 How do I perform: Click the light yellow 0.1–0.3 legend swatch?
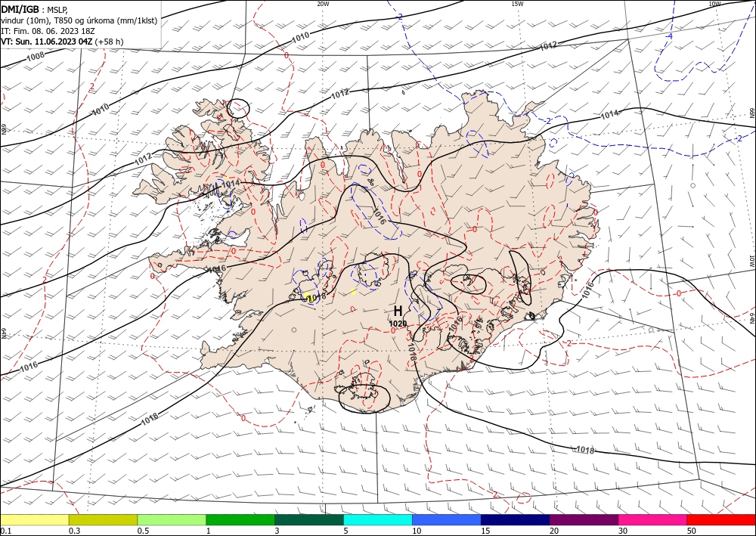tap(35, 519)
